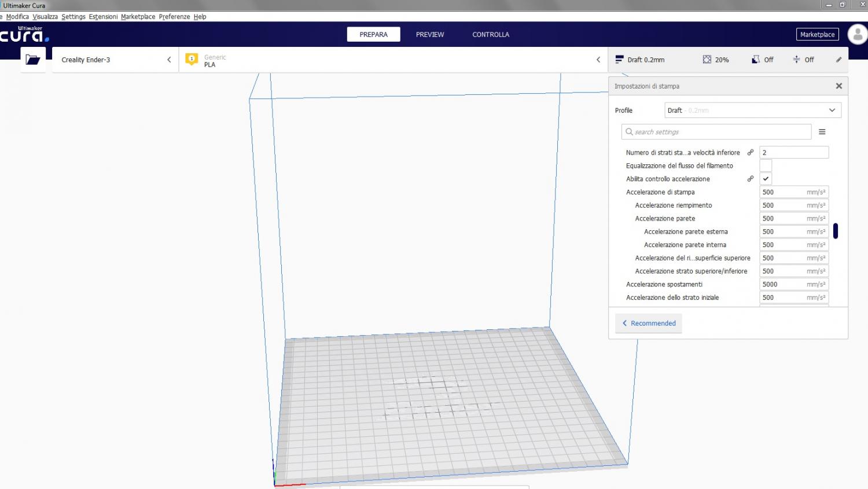The width and height of the screenshot is (868, 489).
Task: Click link icon beside Abilita controllo accelerazione
Action: click(x=751, y=179)
